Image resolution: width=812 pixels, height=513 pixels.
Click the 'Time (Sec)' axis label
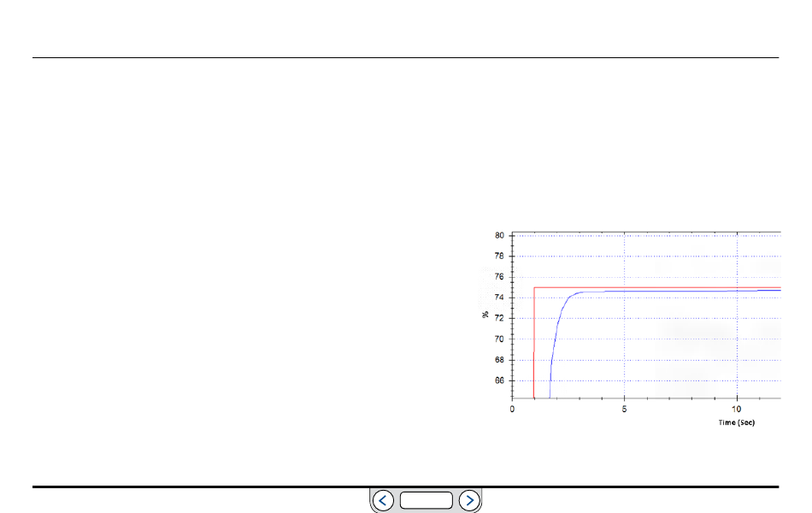coord(737,422)
